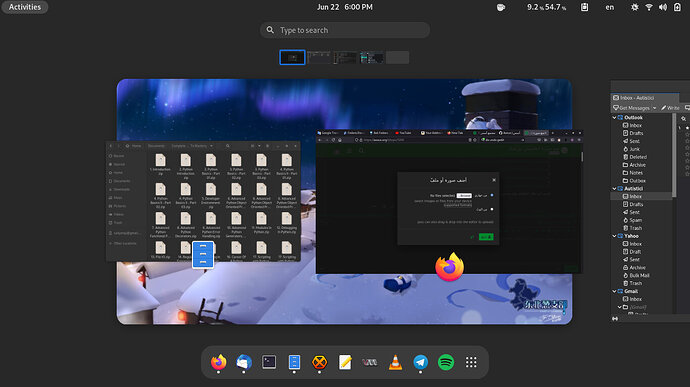Click the blue Files badge on file window

coord(203,254)
